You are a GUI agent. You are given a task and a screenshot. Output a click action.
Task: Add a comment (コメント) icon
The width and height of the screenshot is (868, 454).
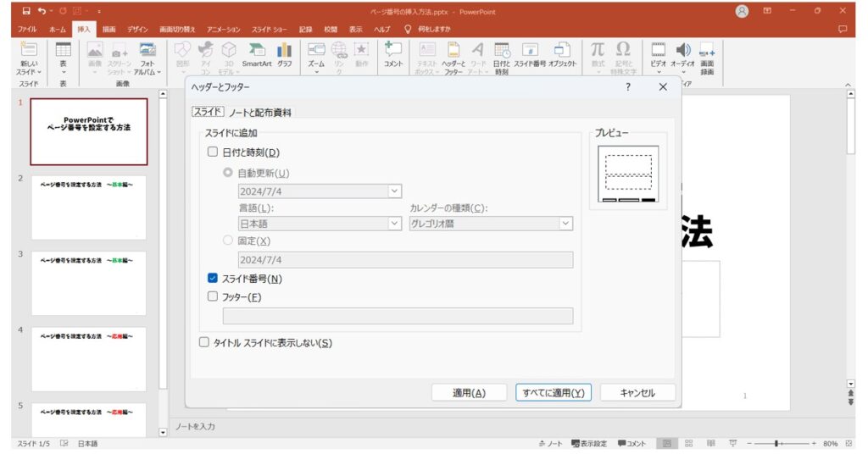click(x=393, y=50)
